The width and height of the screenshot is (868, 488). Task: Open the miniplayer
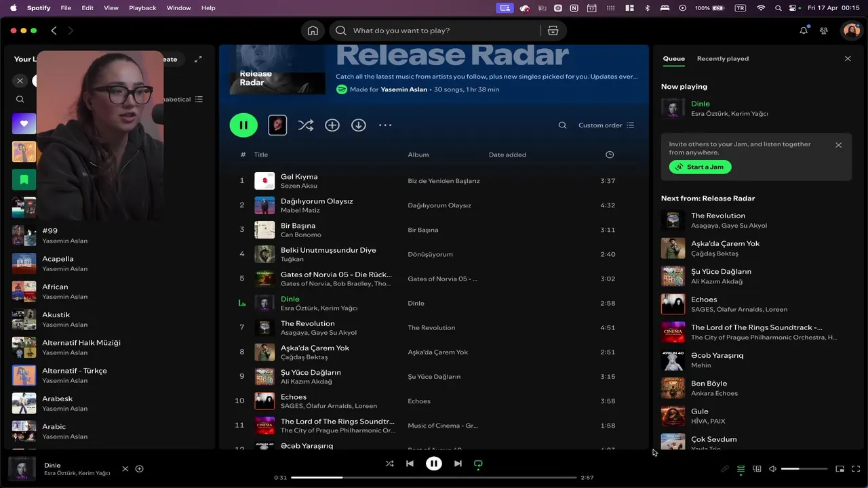(840, 469)
